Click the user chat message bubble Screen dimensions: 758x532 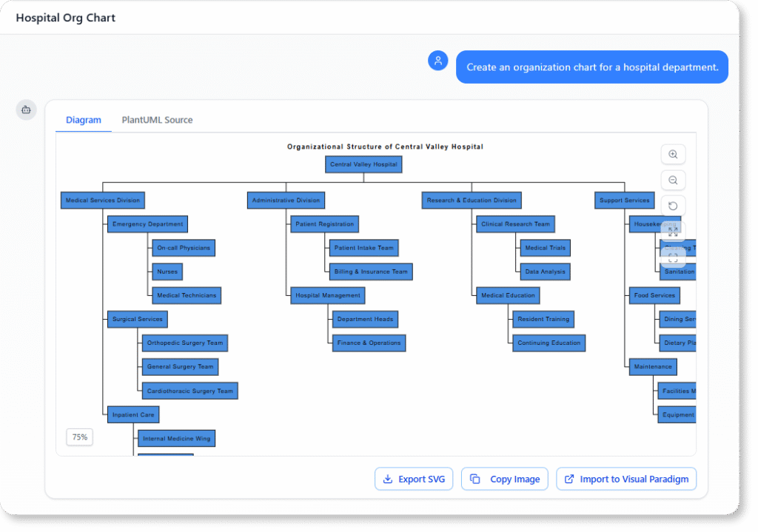[591, 67]
